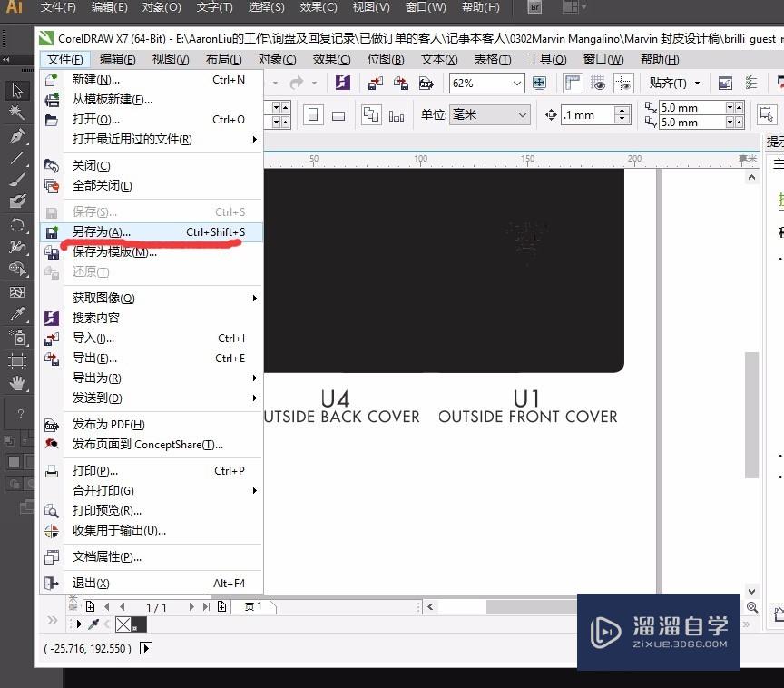
Task: Choose 发布为 PDF(H) menu entry
Action: click(151, 425)
